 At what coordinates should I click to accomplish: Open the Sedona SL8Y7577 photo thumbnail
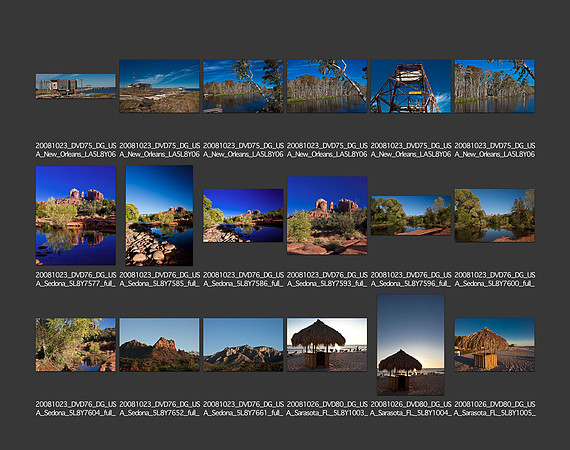(x=76, y=216)
